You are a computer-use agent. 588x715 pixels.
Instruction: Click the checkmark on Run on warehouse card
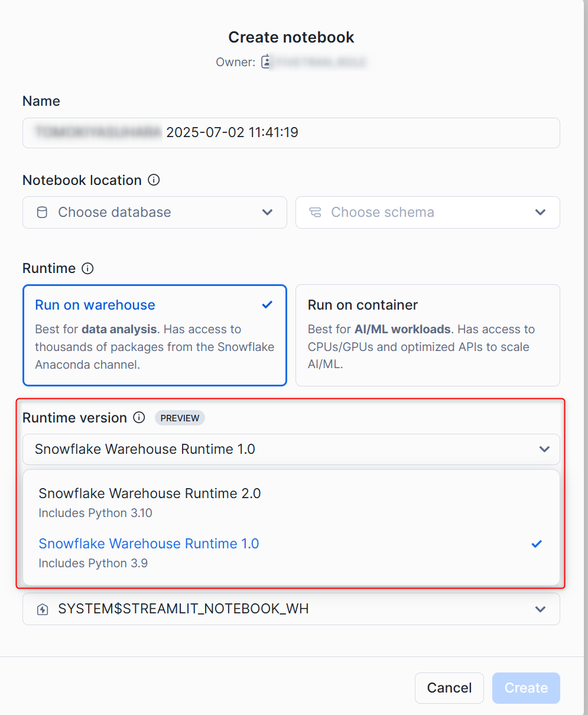coord(267,305)
